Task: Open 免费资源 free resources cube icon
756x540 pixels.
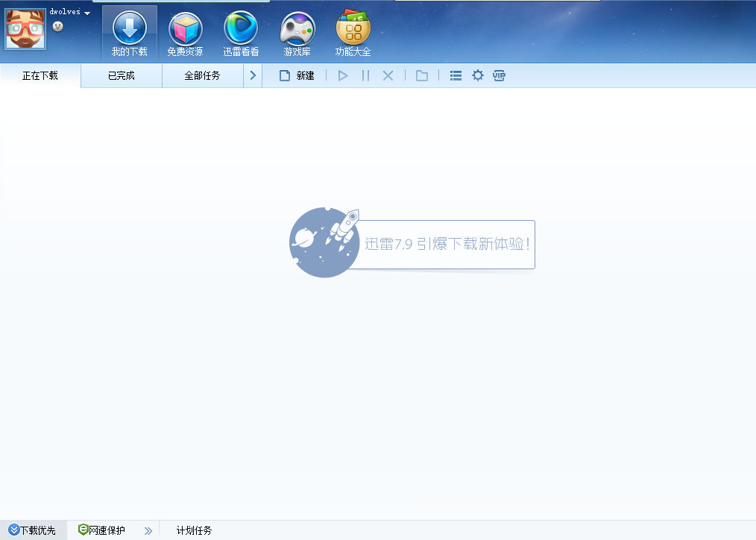Action: pos(185,34)
